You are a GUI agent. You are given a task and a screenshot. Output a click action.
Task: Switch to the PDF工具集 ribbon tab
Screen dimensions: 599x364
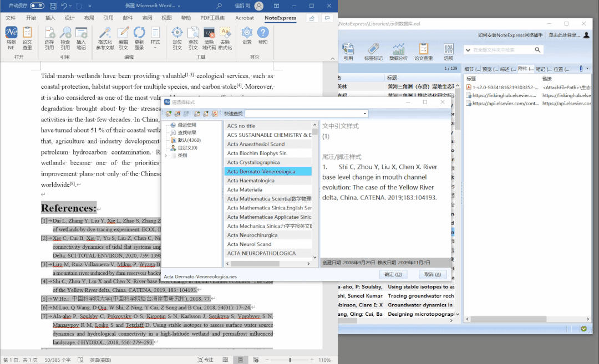click(x=212, y=18)
